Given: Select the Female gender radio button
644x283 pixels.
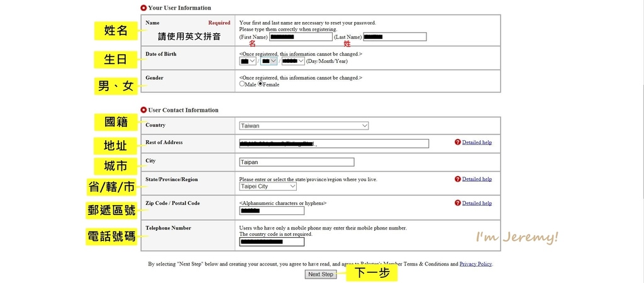Looking at the screenshot, I should click(260, 84).
